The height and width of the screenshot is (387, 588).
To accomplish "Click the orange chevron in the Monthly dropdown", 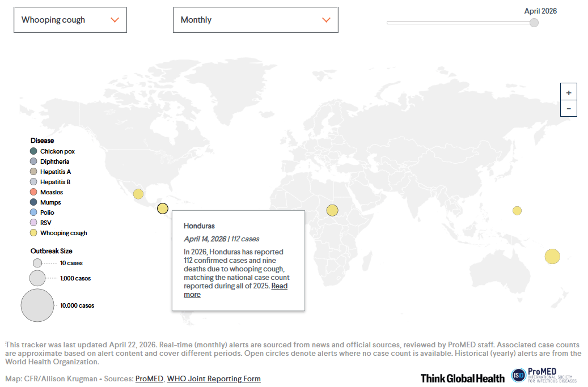I will click(326, 20).
